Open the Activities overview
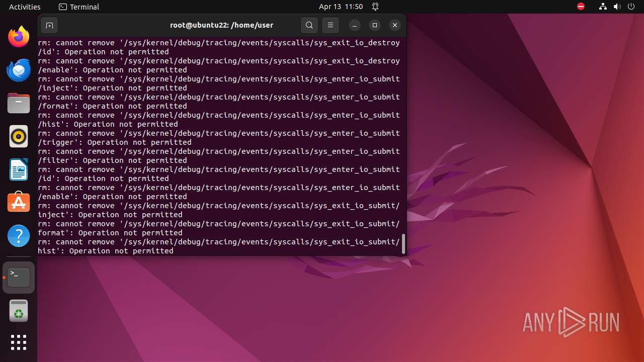 [x=25, y=7]
